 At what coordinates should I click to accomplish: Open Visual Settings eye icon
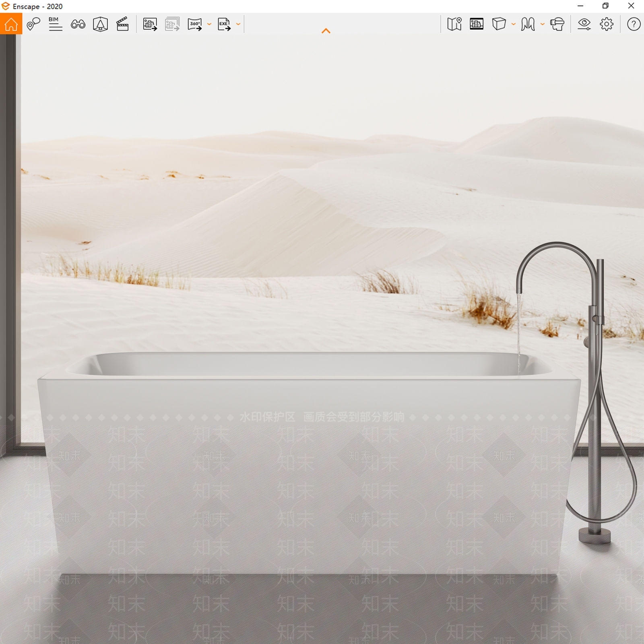[x=584, y=24]
